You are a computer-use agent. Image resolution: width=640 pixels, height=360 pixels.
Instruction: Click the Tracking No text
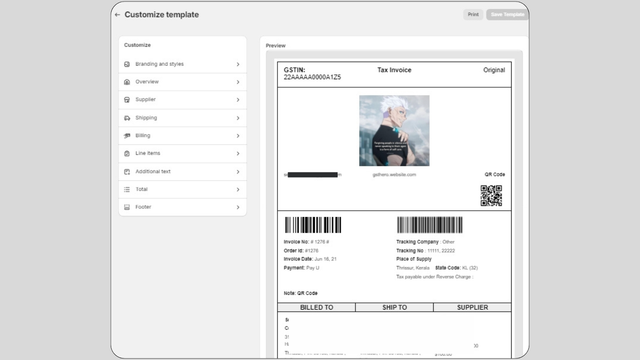[425, 251]
